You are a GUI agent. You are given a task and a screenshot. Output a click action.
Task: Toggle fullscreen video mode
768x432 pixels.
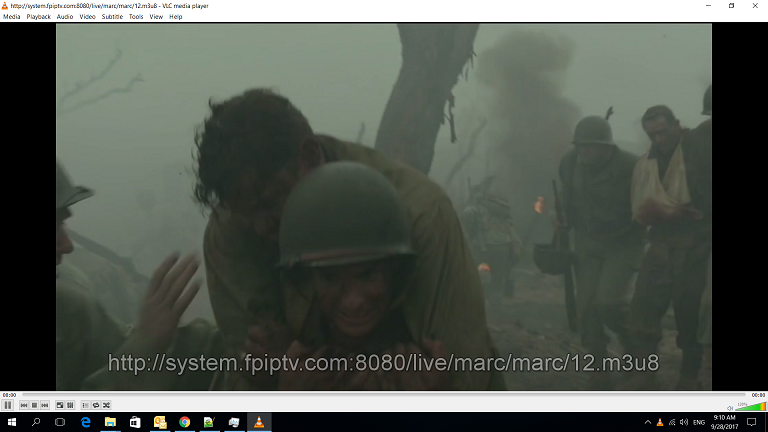(60, 406)
